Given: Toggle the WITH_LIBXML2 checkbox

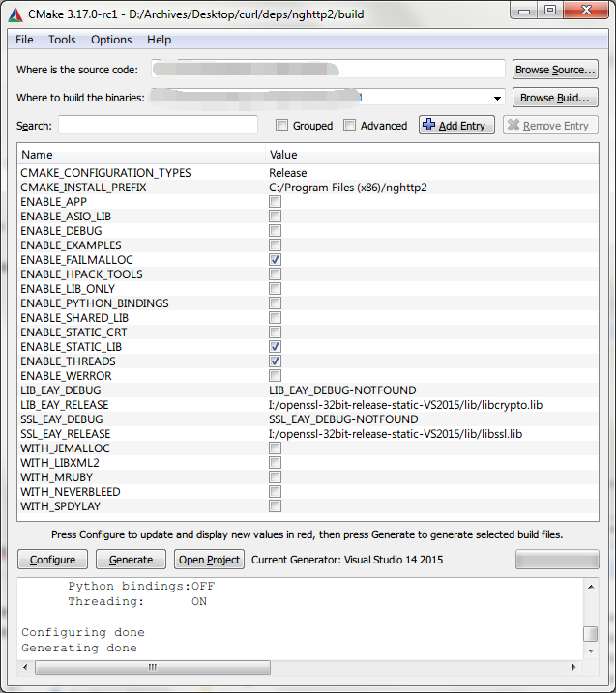Looking at the screenshot, I should (275, 463).
